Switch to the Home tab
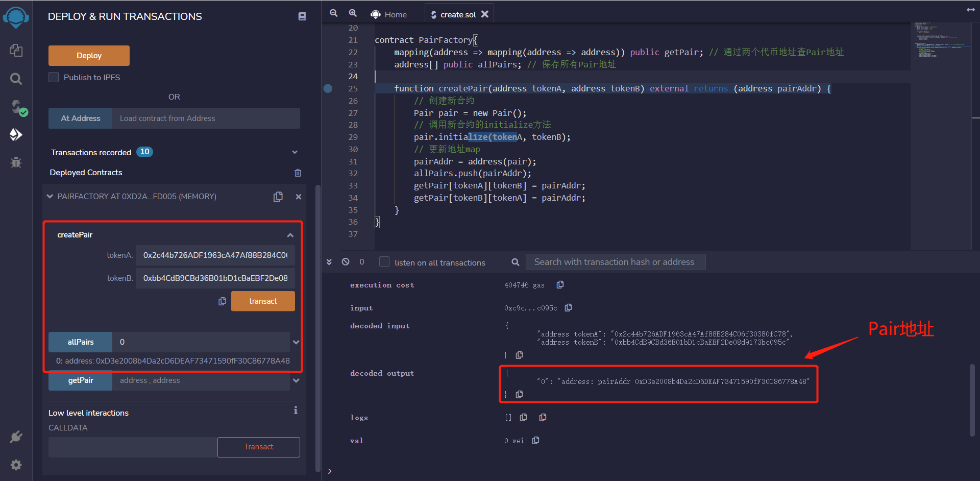 389,14
